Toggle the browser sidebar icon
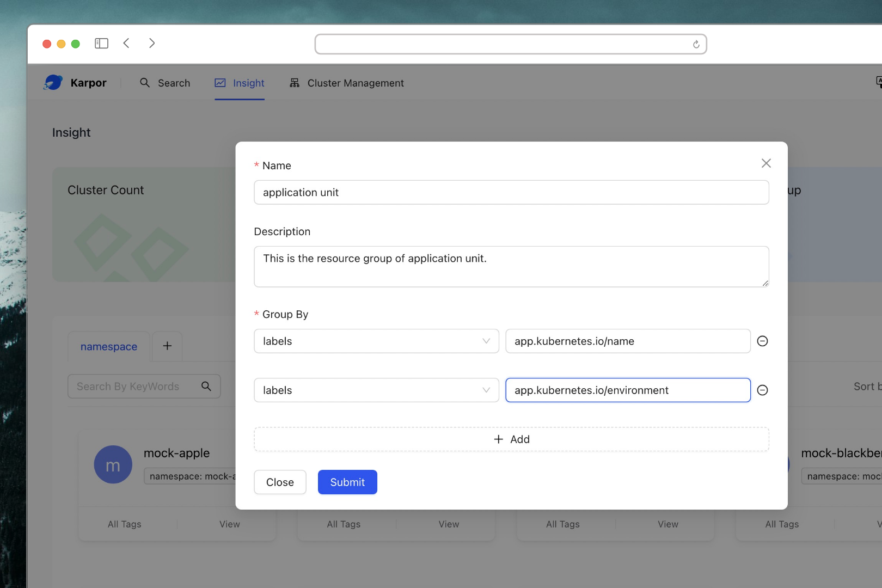Viewport: 882px width, 588px height. click(101, 44)
